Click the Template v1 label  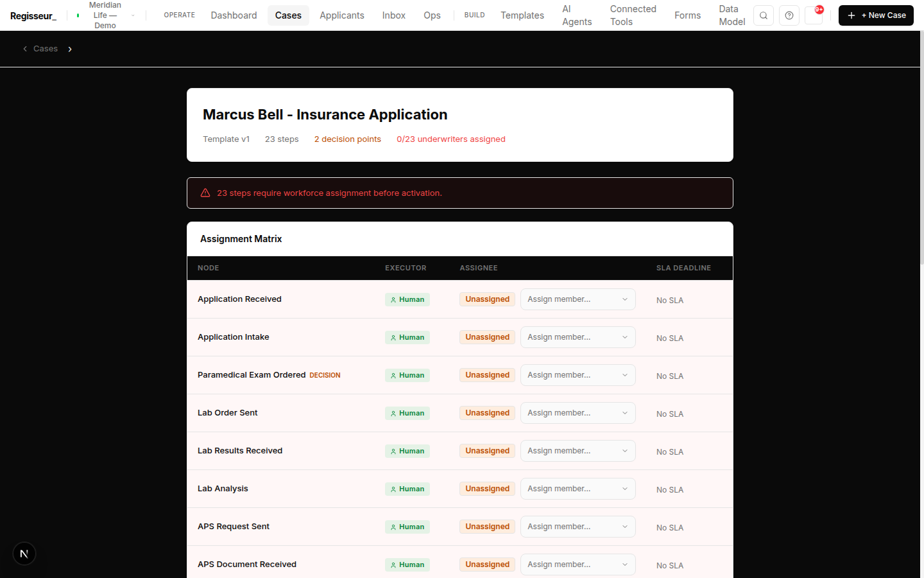227,139
